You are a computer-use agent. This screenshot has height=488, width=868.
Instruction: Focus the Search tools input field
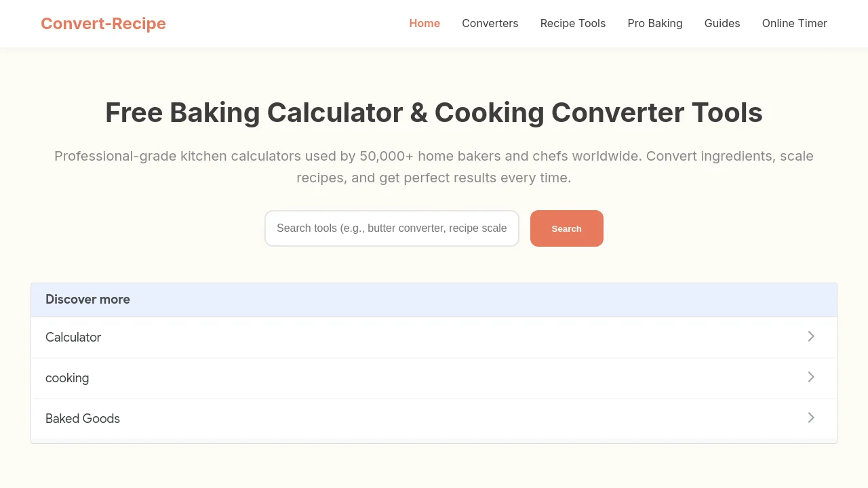pyautogui.click(x=392, y=228)
